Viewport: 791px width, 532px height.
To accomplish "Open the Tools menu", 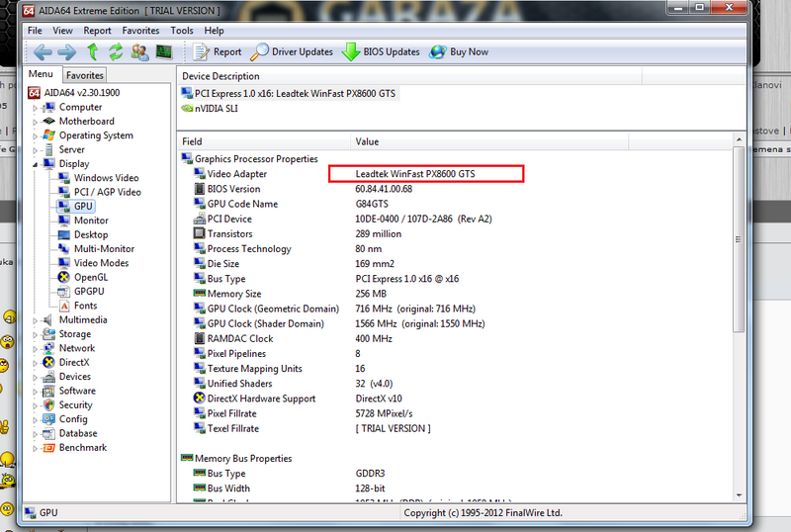I will point(182,31).
